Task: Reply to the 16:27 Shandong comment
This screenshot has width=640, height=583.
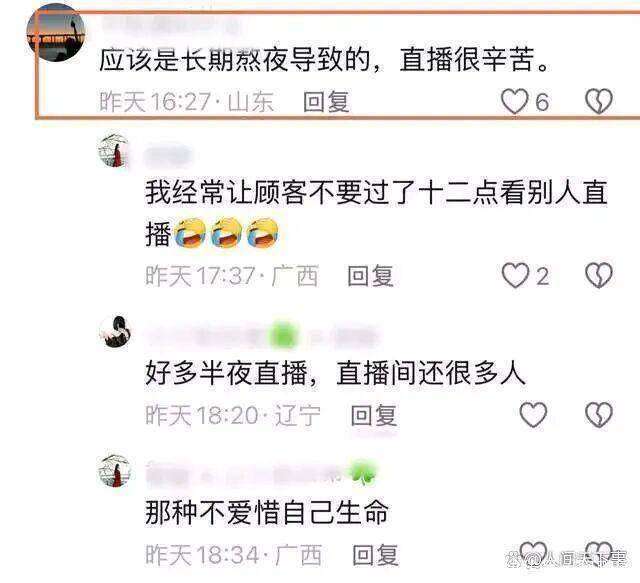Action: point(326,102)
